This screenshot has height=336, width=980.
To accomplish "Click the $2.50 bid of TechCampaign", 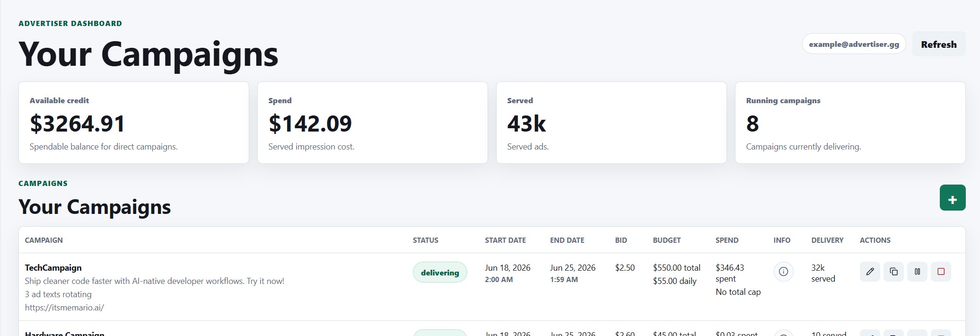I will [625, 268].
